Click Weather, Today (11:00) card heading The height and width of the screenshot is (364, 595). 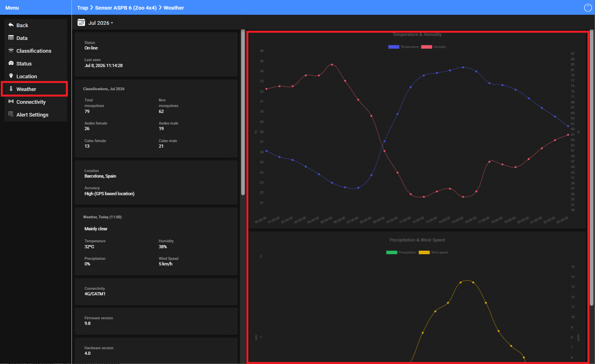coord(102,217)
